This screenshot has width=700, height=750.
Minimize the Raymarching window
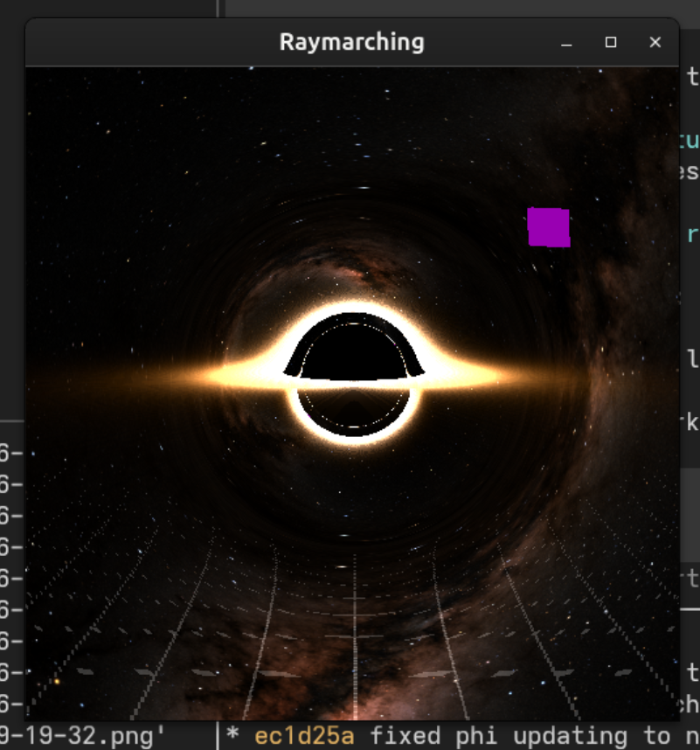coord(565,42)
